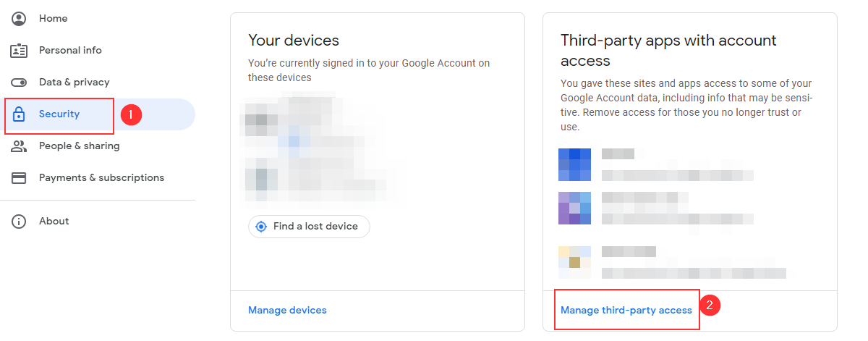Viewport: 868px width, 341px height.
Task: Click the Personal info ID card icon
Action: pyautogui.click(x=19, y=51)
